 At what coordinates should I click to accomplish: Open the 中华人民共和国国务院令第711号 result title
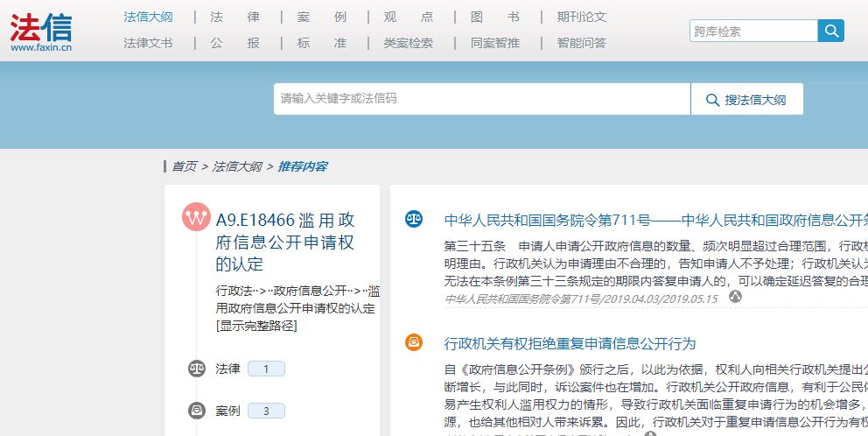[x=655, y=220]
